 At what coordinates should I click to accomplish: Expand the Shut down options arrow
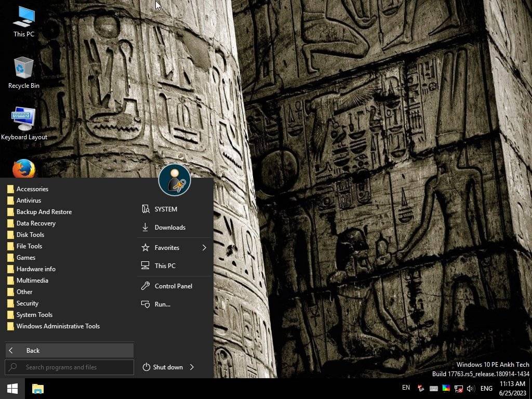tap(192, 367)
